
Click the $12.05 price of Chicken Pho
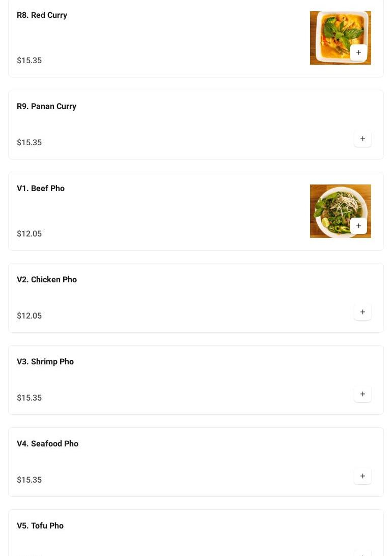tap(29, 316)
